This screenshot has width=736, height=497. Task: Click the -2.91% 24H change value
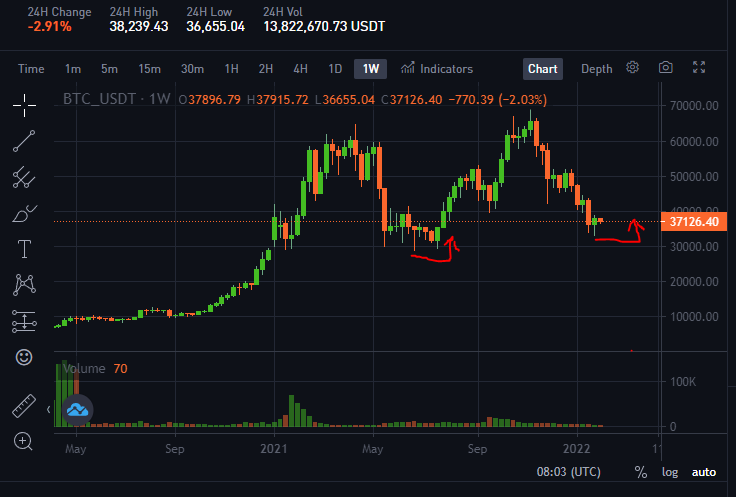click(x=49, y=27)
